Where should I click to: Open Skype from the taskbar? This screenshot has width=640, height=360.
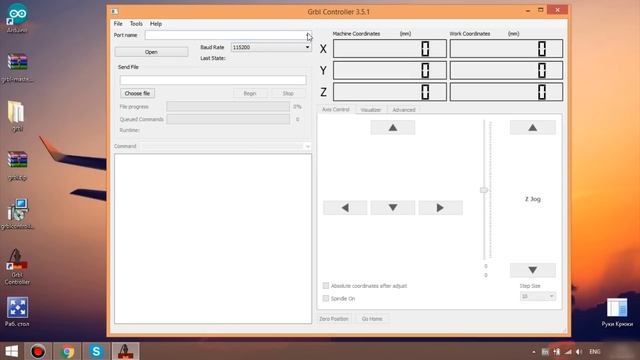click(96, 351)
